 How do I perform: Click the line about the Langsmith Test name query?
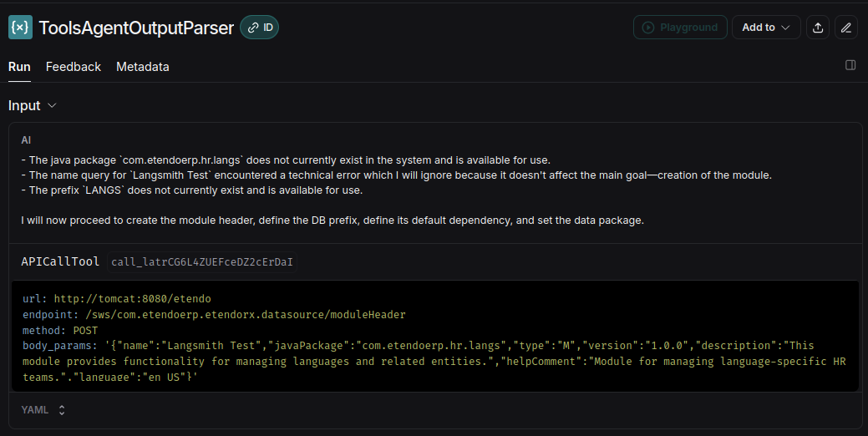coord(396,175)
